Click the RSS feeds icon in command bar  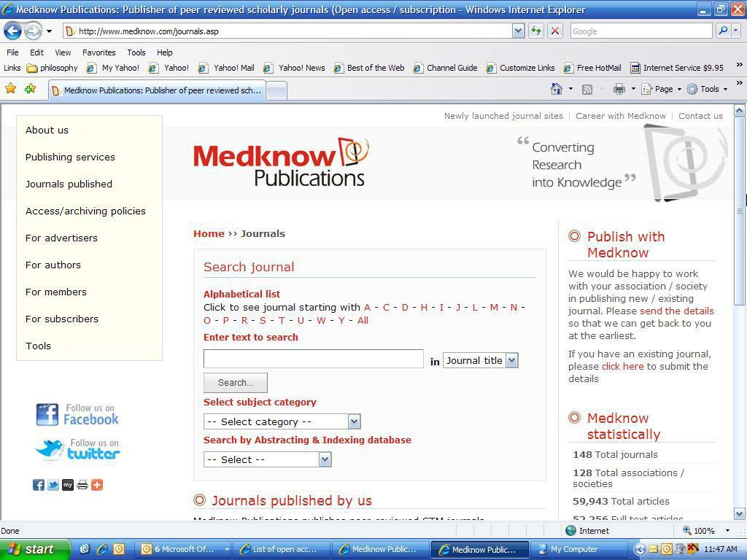click(x=587, y=89)
